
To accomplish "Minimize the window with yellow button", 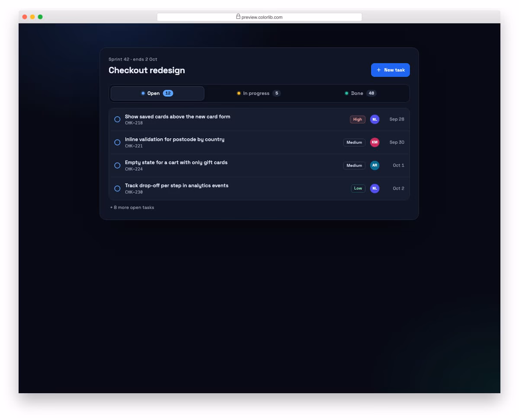I will click(32, 17).
